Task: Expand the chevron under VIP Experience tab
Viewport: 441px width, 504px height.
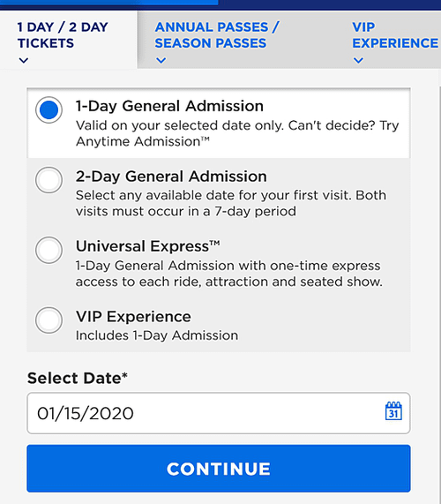Action: pos(358,60)
